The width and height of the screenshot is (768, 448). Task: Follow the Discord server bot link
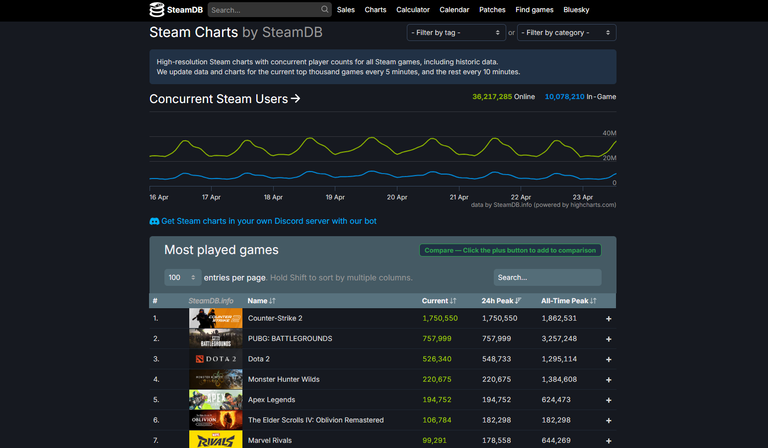click(x=269, y=221)
